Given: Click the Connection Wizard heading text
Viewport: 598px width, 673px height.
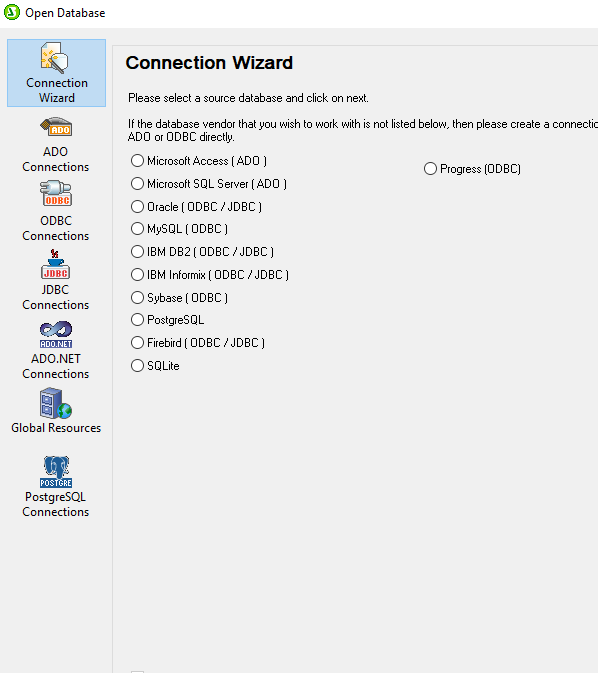Looking at the screenshot, I should coord(209,63).
